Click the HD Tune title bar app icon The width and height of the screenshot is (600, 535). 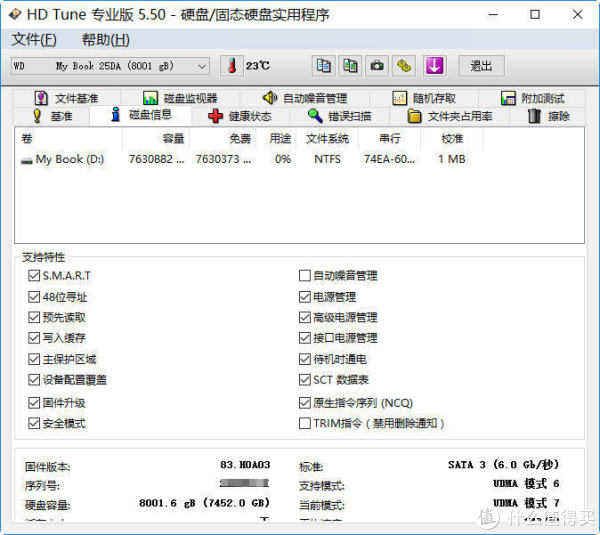tap(15, 15)
